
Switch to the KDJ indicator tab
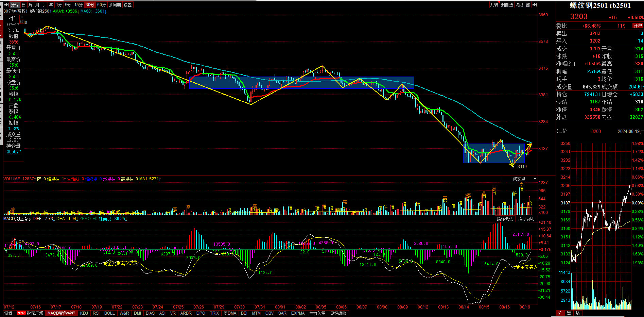pyautogui.click(x=84, y=313)
